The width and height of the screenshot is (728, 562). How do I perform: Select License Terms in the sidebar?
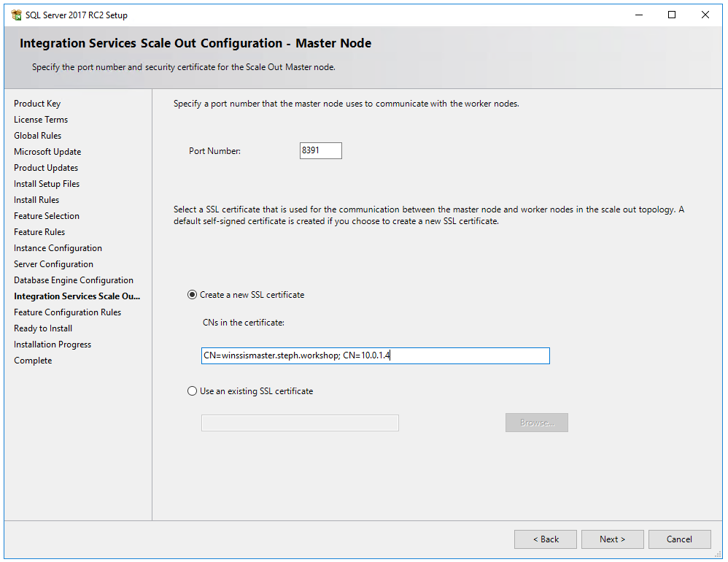[x=41, y=119]
